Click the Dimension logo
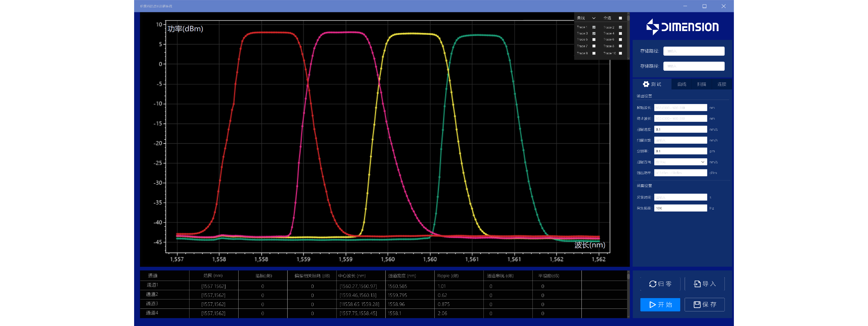Image resolution: width=868 pixels, height=326 pixels. pyautogui.click(x=682, y=27)
